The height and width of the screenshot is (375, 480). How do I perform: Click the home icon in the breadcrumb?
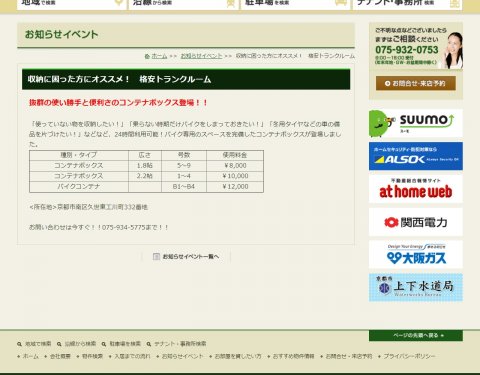pos(147,56)
